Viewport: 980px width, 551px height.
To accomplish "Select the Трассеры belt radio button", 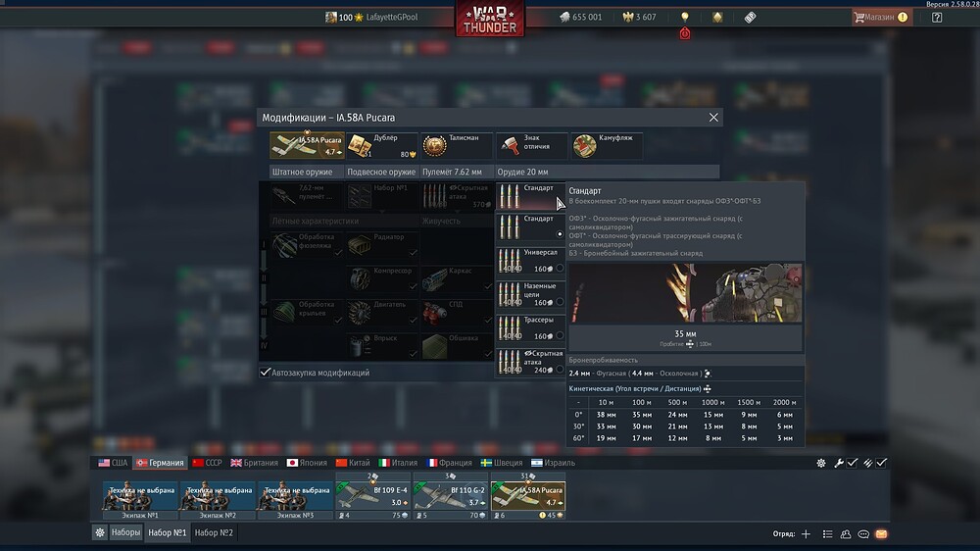I will (x=560, y=335).
